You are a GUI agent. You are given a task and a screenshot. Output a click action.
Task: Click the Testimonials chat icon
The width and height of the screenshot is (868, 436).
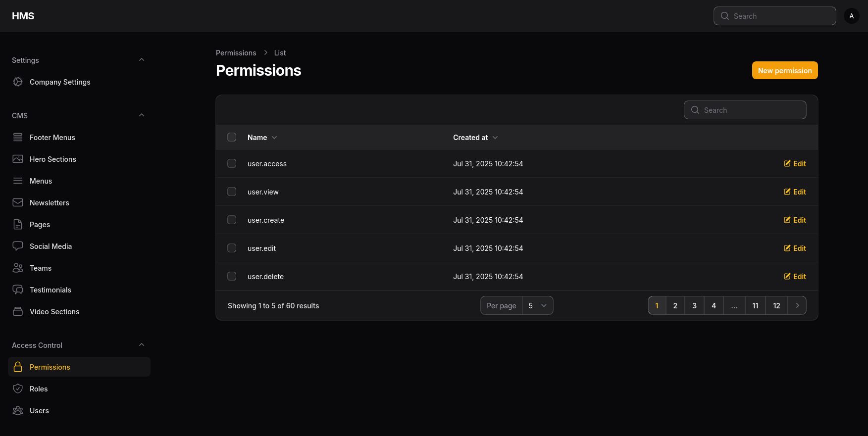tap(18, 290)
